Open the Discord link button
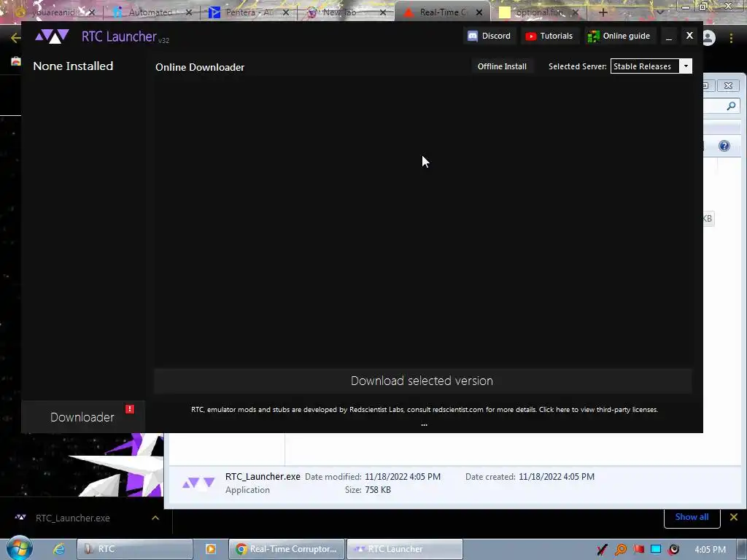Image resolution: width=747 pixels, height=560 pixels. [489, 36]
